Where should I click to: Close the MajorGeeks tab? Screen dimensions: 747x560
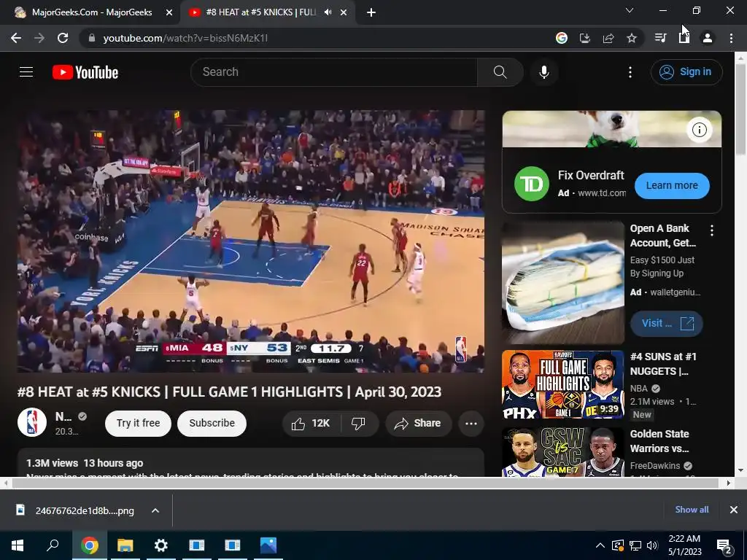pyautogui.click(x=169, y=12)
